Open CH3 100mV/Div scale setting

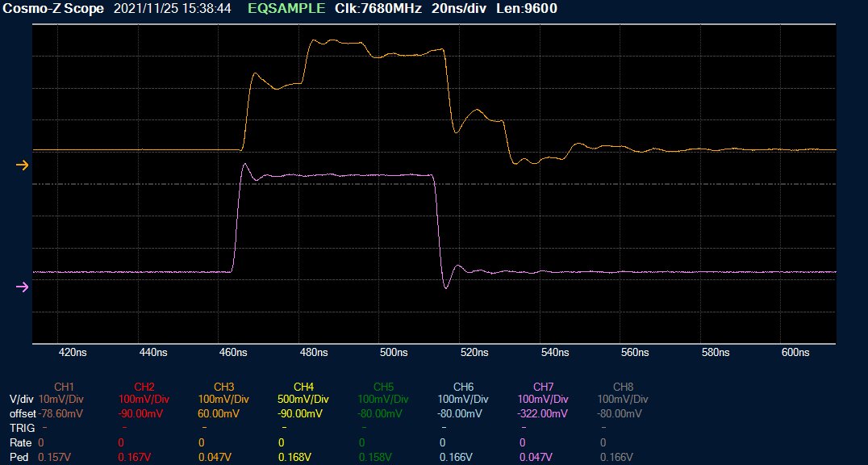[x=223, y=400]
